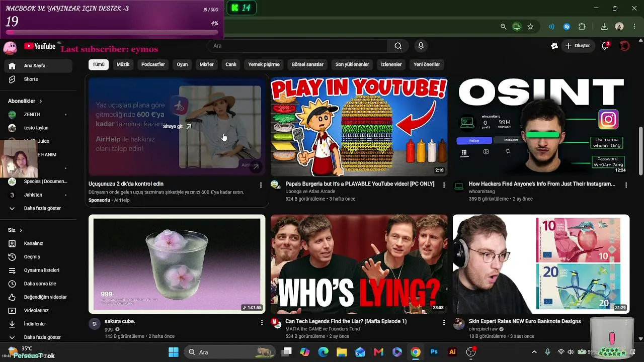Image resolution: width=644 pixels, height=362 pixels.
Task: Open the Shazam extension icon
Action: (567, 27)
